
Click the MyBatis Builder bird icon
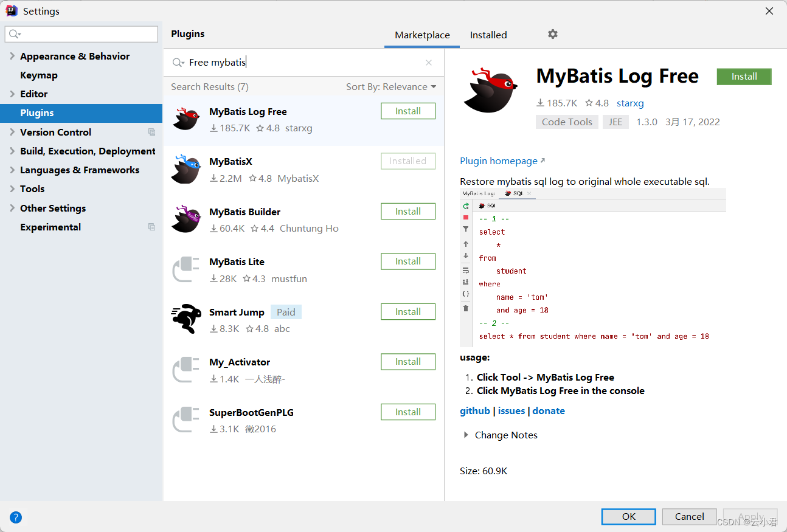coord(186,219)
